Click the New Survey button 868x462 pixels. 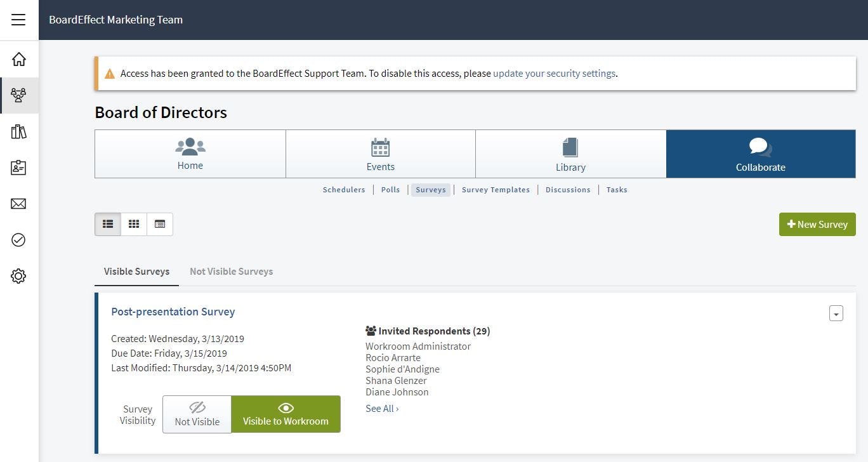point(817,224)
